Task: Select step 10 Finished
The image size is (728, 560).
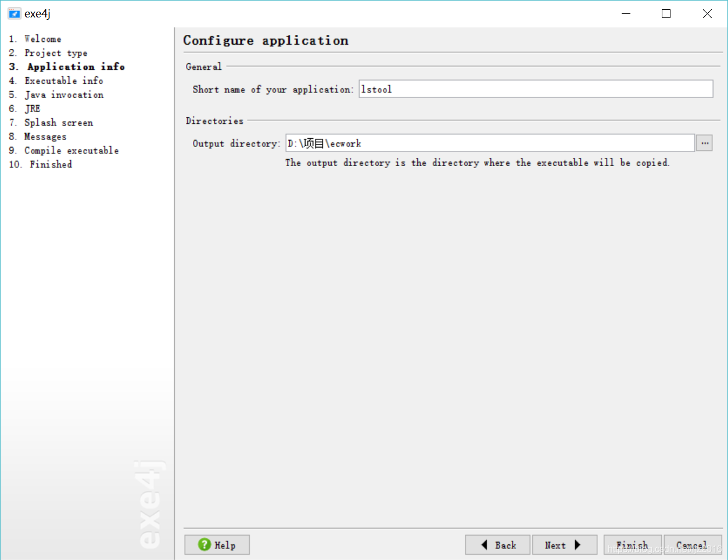Action: (x=41, y=164)
